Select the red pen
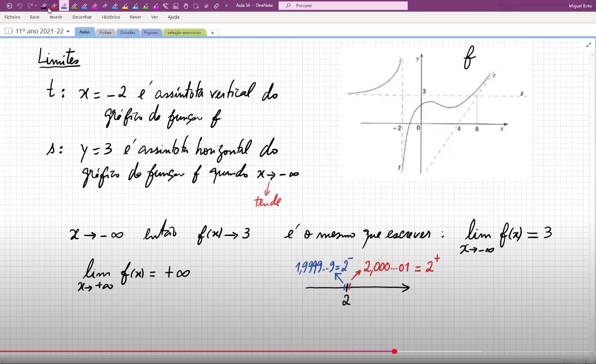Screen dimensions: 596x364 pyautogui.click(x=54, y=6)
